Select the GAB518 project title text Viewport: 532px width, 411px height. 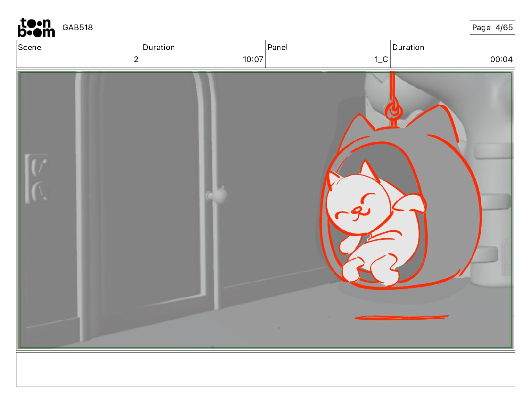point(78,28)
